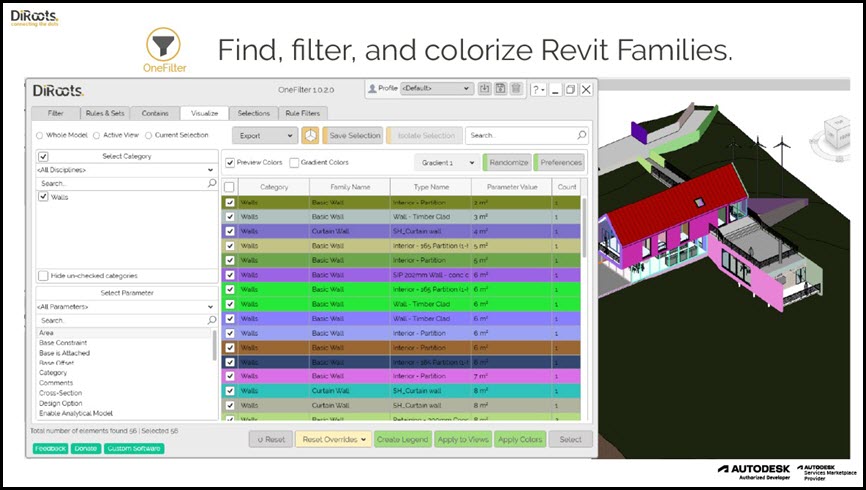Click Create Legend
The image size is (866, 490).
point(402,439)
